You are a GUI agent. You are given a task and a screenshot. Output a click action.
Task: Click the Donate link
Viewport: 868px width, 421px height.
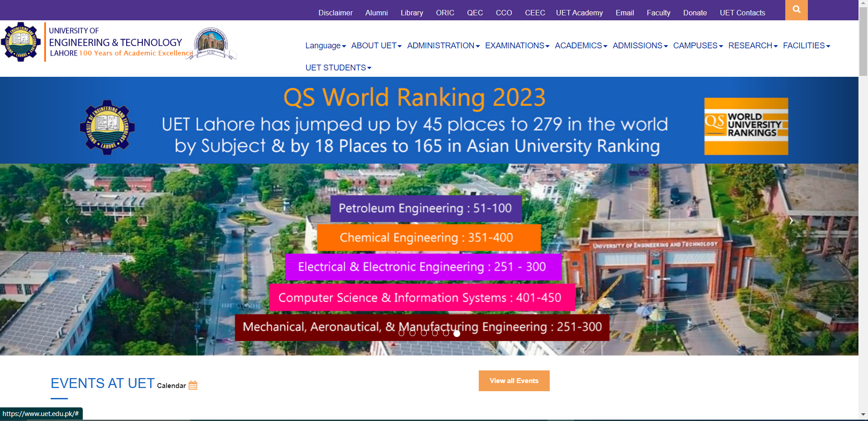tap(694, 13)
